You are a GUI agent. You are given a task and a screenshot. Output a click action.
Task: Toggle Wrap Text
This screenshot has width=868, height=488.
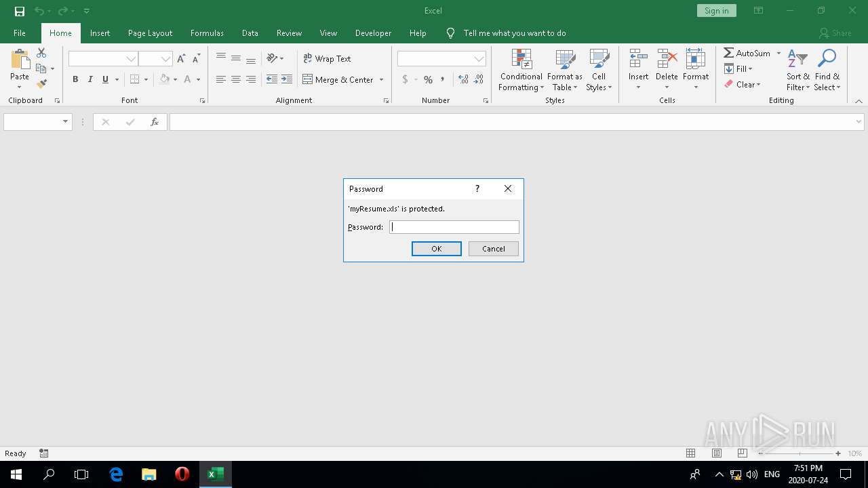point(327,58)
